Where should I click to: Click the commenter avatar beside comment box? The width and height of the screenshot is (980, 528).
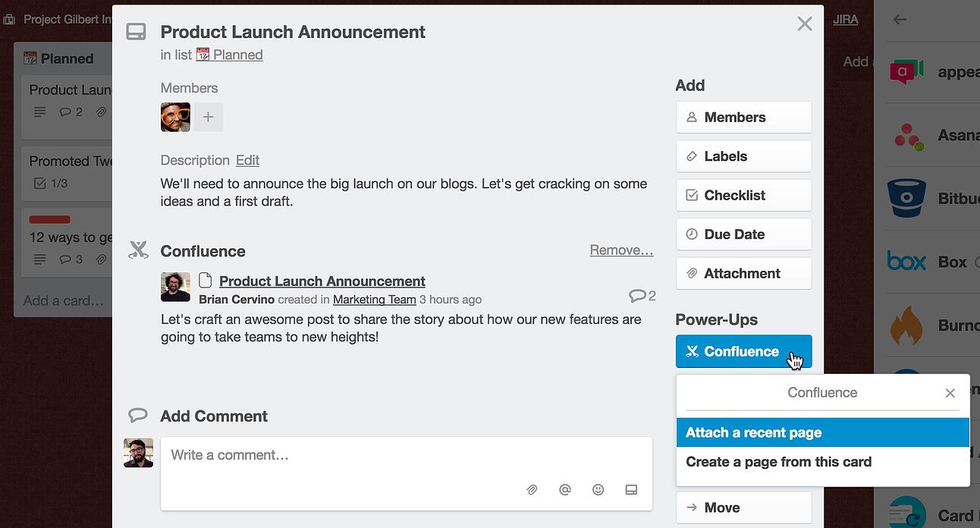coord(139,453)
